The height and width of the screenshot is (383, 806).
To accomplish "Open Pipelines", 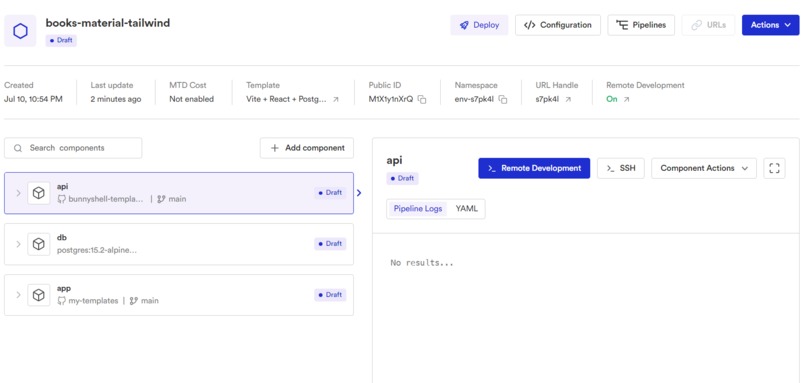I will tap(641, 25).
